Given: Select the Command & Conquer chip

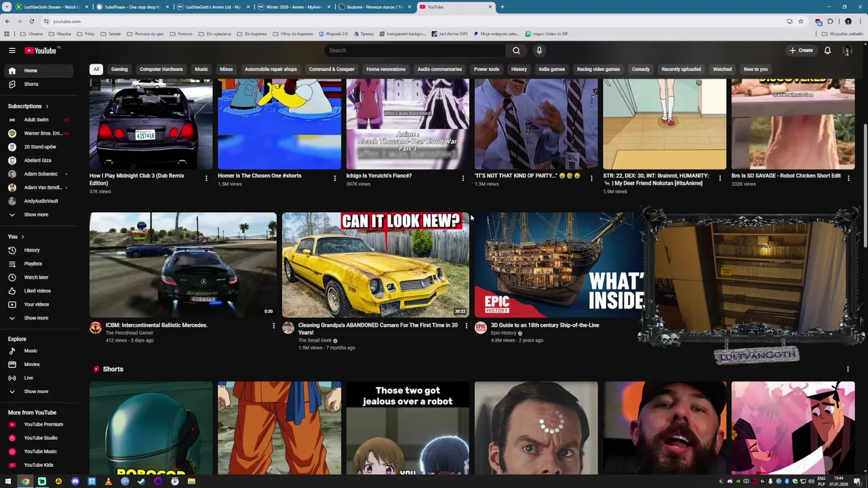Looking at the screenshot, I should 332,69.
